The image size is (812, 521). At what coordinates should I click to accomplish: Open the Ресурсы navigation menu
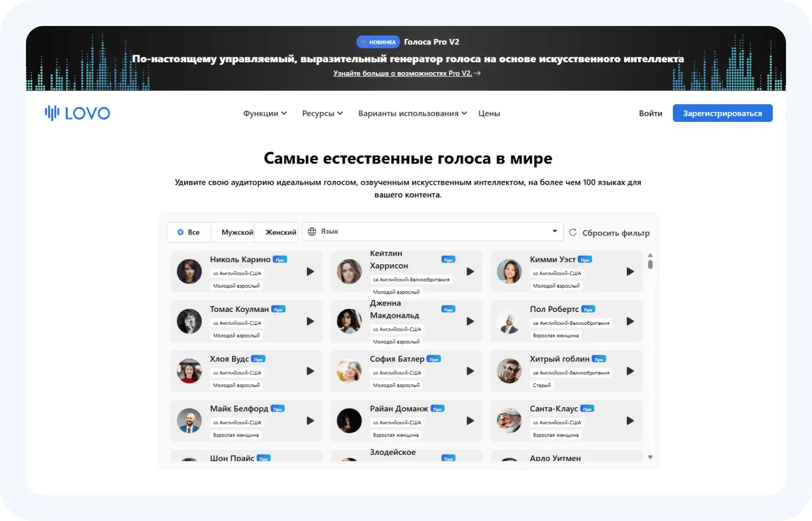pos(322,114)
